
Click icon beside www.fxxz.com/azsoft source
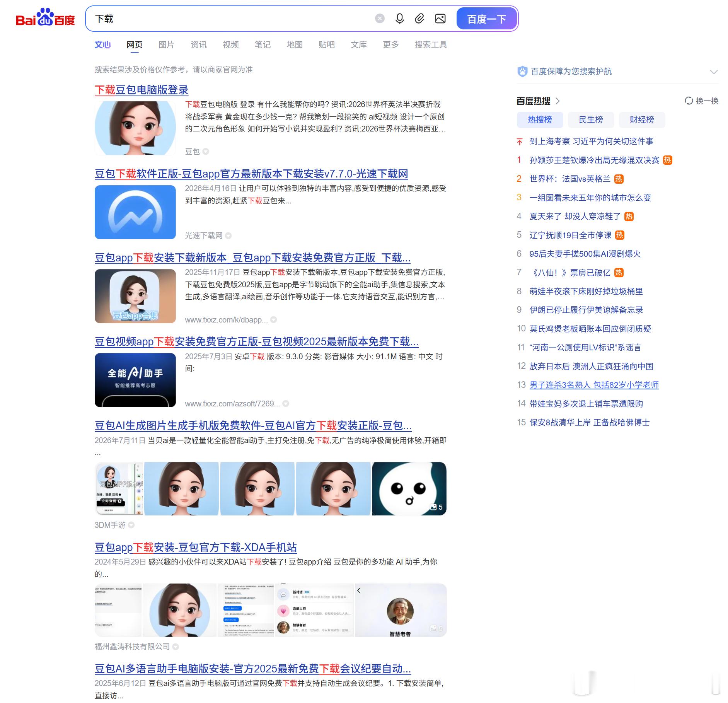pos(286,404)
